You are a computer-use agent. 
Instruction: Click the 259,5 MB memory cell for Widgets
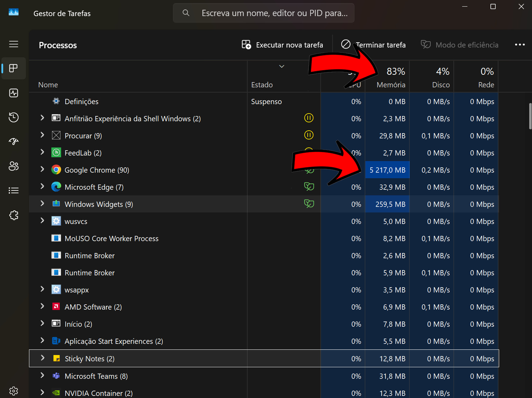[x=387, y=204]
